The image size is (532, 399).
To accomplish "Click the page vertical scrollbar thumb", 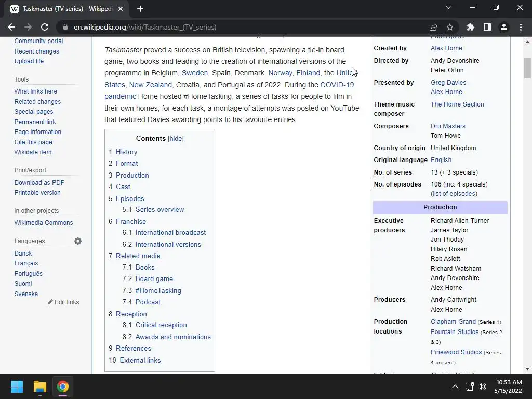I will (527, 68).
